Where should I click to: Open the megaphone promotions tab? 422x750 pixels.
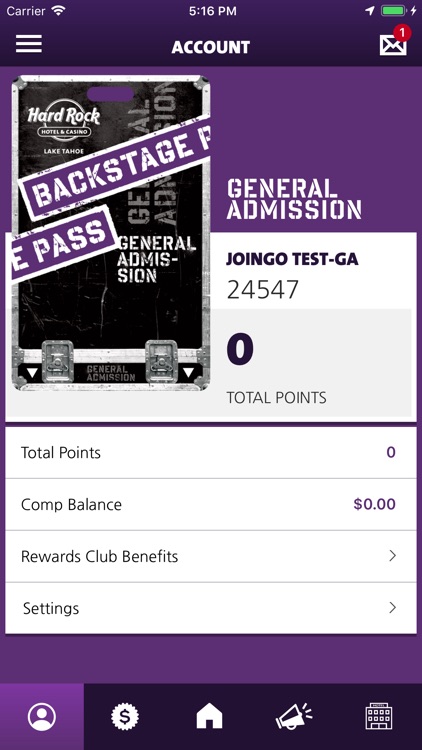coord(294,717)
